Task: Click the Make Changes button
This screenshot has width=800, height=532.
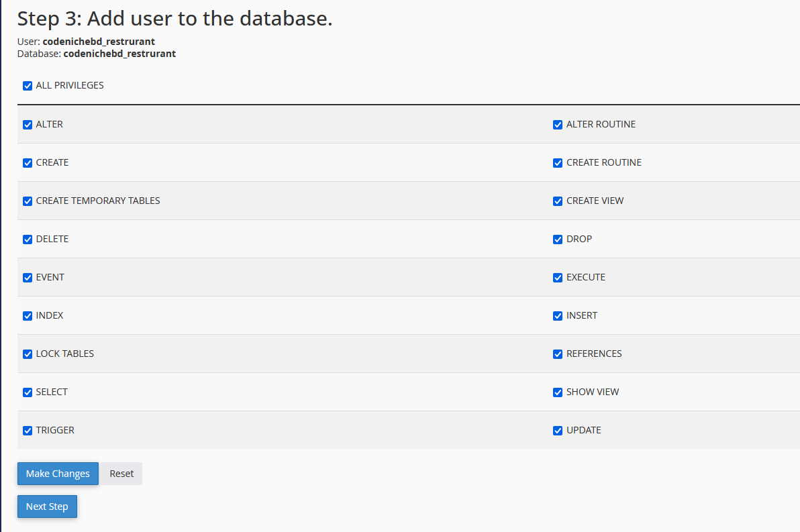Action: click(x=58, y=474)
